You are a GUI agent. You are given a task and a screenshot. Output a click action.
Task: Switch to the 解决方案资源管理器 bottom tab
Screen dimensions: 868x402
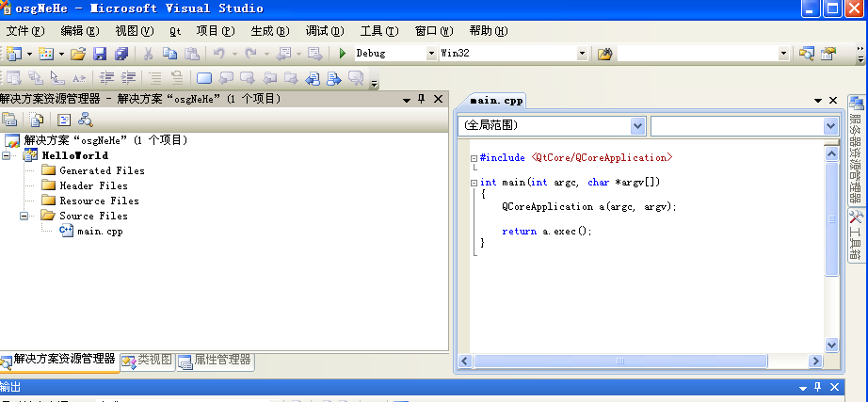coord(59,361)
